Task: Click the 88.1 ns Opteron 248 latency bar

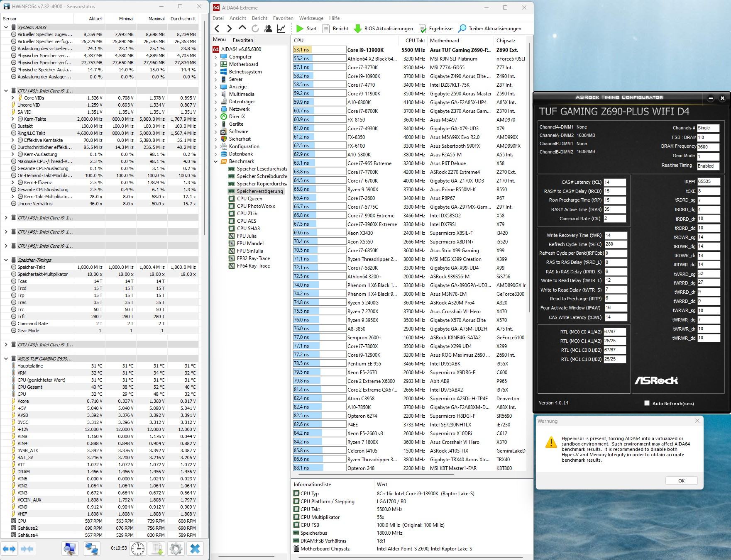Action: (319, 468)
